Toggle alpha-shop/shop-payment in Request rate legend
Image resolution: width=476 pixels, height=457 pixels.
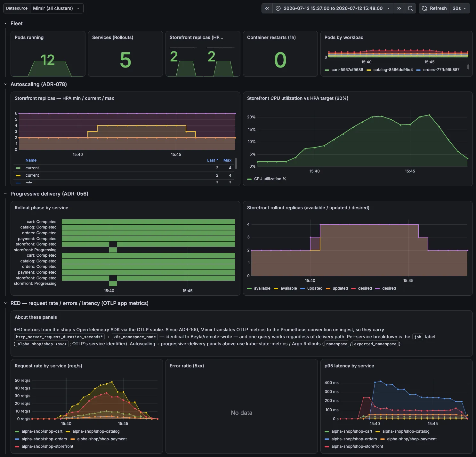coord(102,439)
